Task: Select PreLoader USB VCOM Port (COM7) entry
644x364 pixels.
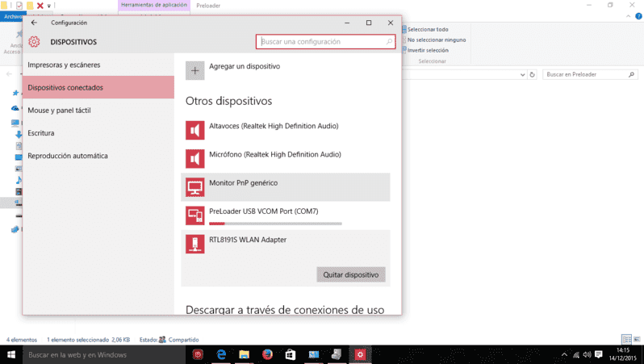Action: 286,215
